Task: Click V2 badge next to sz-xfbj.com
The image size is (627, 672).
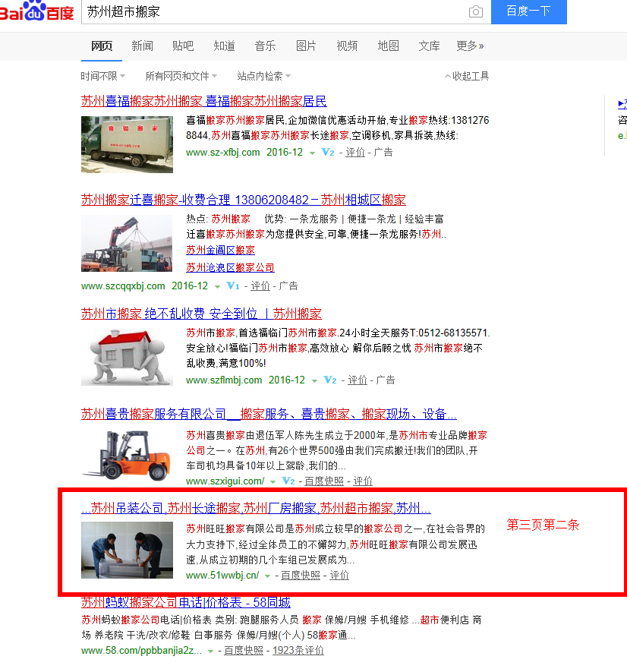Action: tap(328, 152)
